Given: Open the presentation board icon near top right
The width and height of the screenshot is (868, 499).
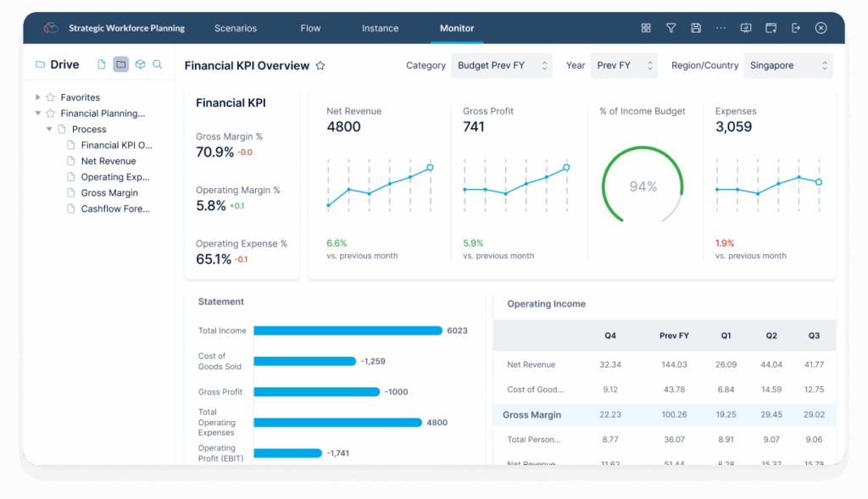Looking at the screenshot, I should point(745,27).
